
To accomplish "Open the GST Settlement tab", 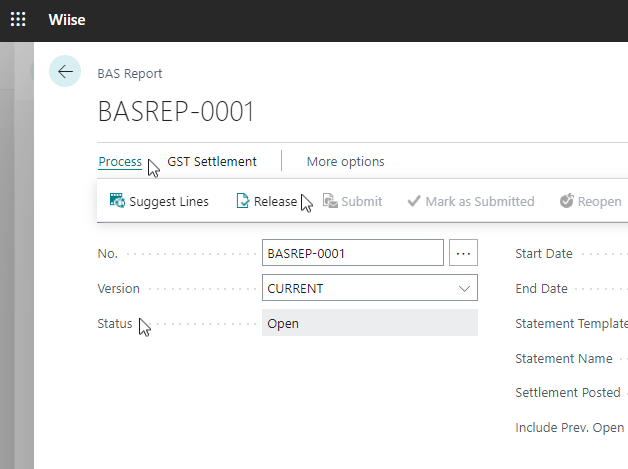I will (212, 161).
